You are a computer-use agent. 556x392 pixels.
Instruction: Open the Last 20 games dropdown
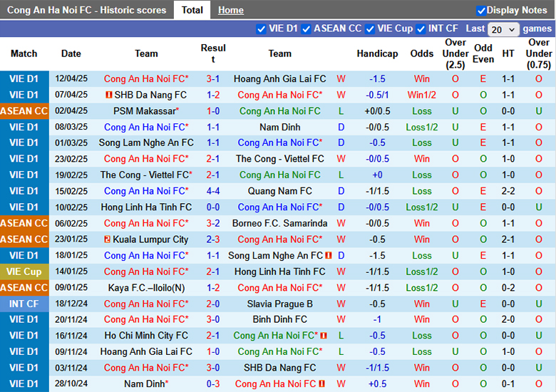(503, 29)
